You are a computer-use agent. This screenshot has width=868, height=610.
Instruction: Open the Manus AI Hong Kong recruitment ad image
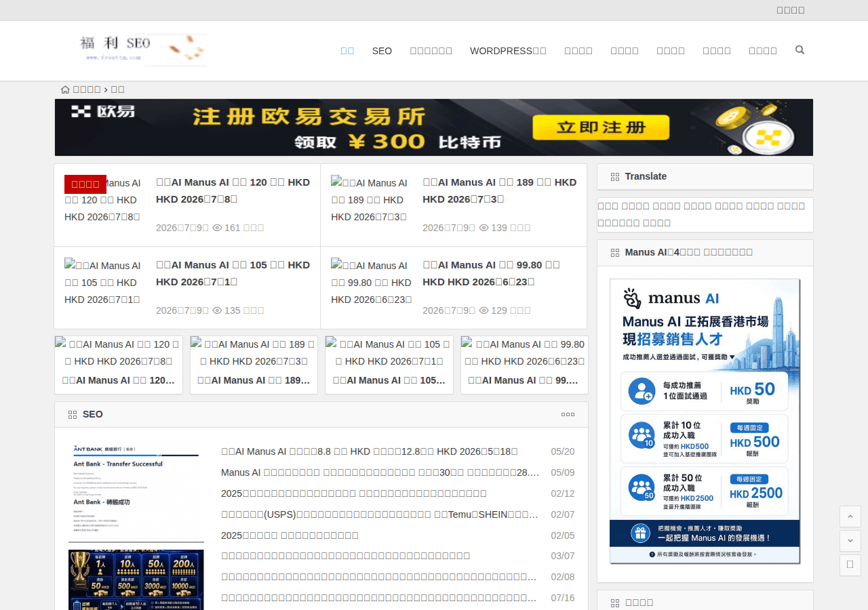point(705,421)
